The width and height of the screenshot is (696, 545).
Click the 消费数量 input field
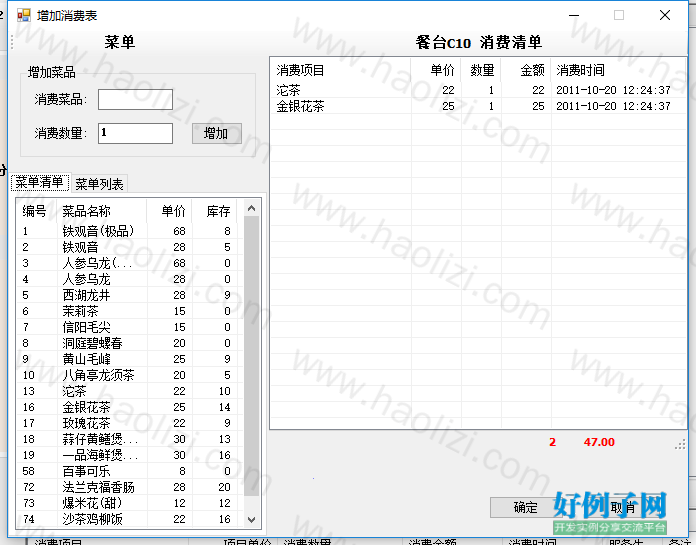[135, 133]
